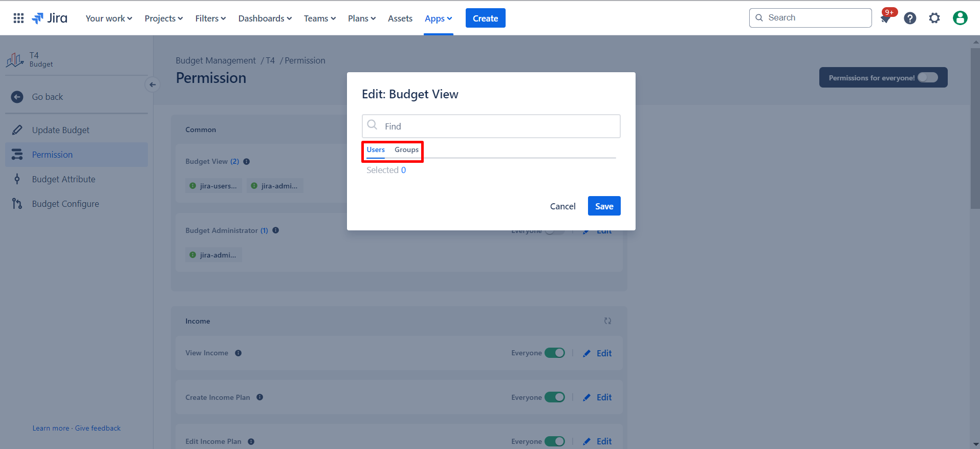Toggle Everyone switch for Edit Income Plan
Viewport: 980px width, 449px height.
pyautogui.click(x=555, y=441)
